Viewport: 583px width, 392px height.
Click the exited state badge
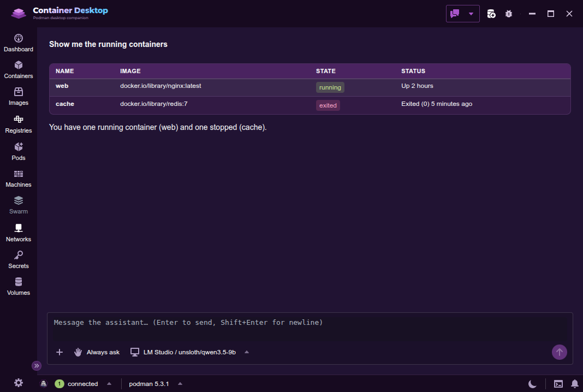pos(328,105)
